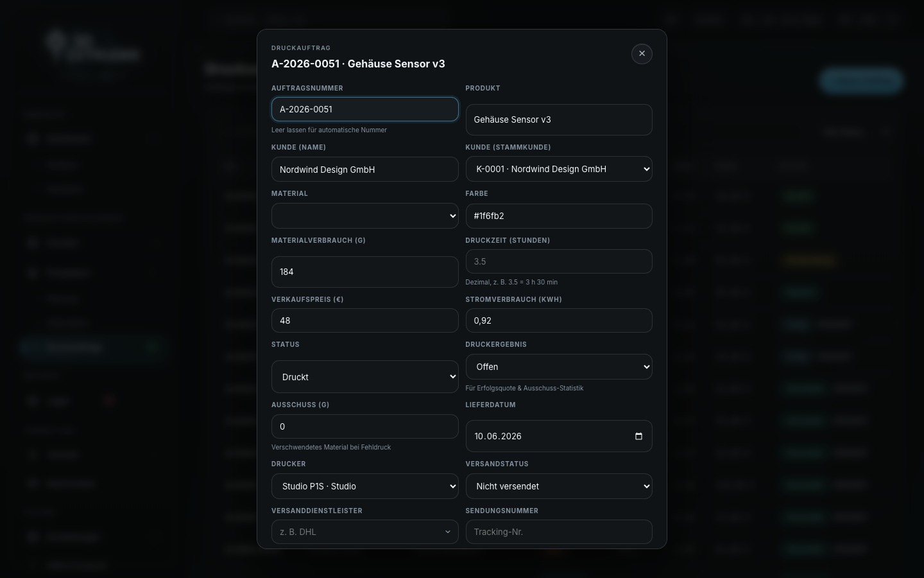Click the Stromverbrauch field showing 0,92
Image resolution: width=924 pixels, height=578 pixels.
click(x=559, y=320)
